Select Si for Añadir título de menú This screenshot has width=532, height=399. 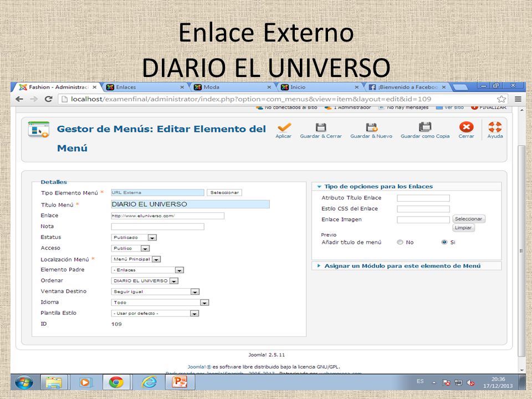pos(444,242)
